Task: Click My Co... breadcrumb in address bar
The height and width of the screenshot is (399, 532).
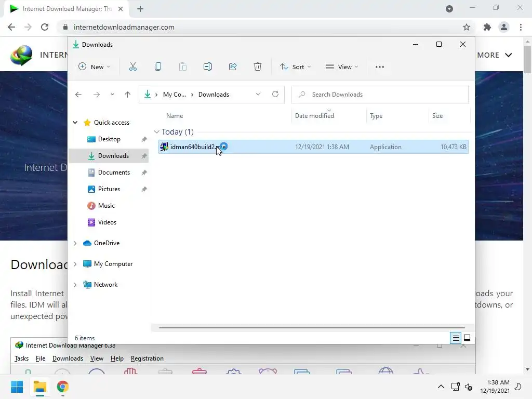Action: click(175, 95)
